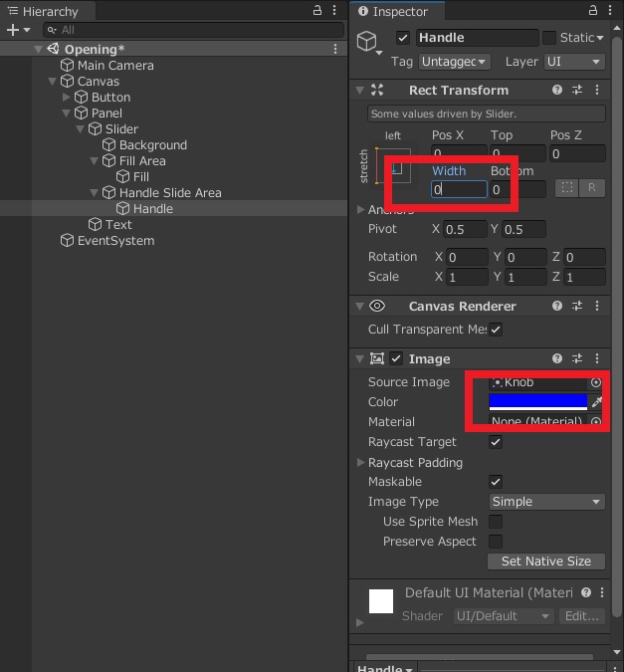The width and height of the screenshot is (624, 672).
Task: Open the Source Image object picker
Action: click(596, 382)
